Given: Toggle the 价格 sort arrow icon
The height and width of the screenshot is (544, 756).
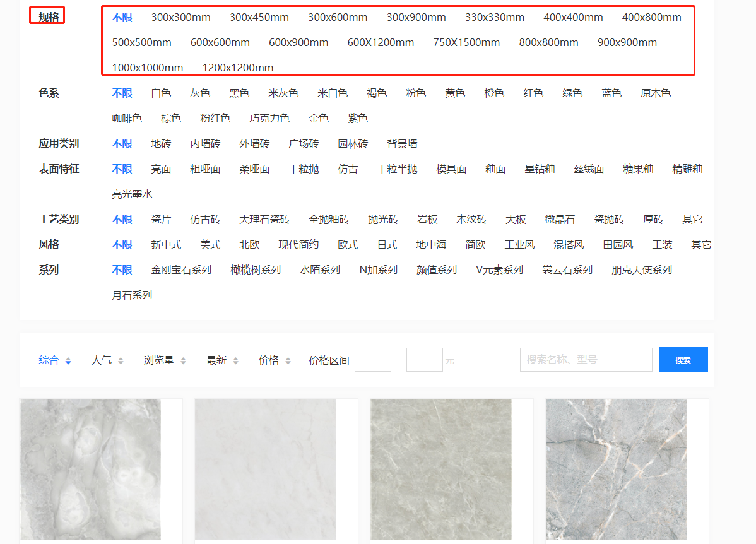Looking at the screenshot, I should point(288,361).
